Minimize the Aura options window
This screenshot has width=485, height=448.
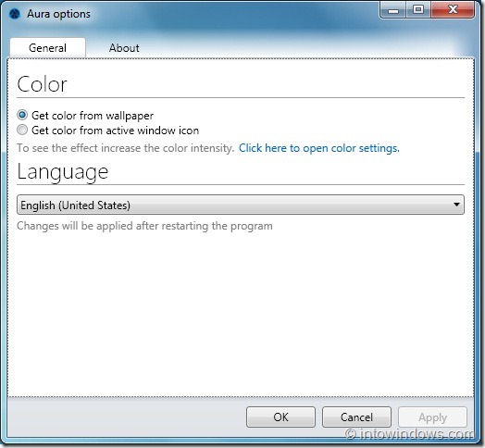coord(392,10)
